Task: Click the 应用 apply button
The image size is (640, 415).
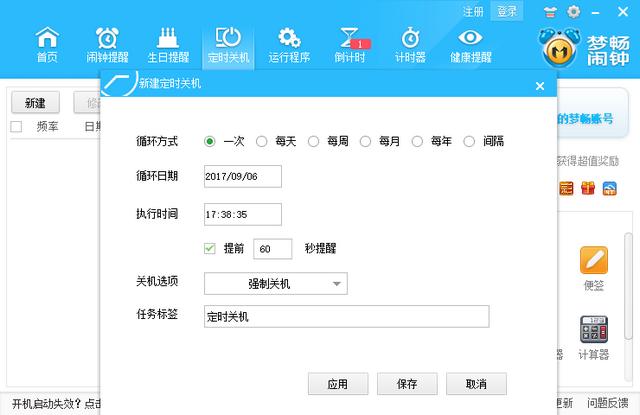Action: (337, 384)
